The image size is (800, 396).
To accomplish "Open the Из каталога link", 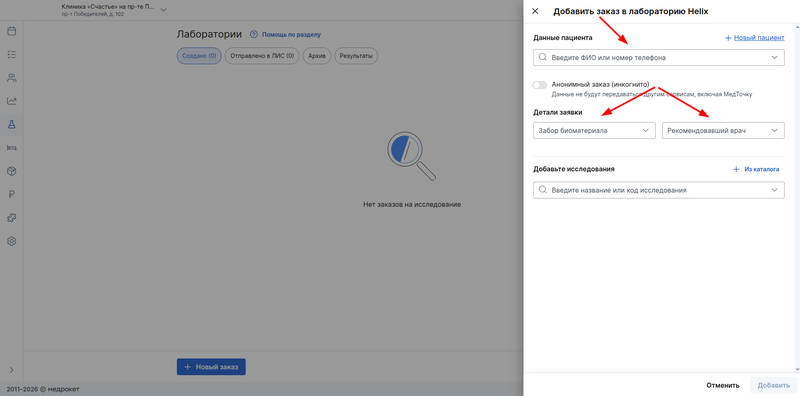I will [762, 169].
